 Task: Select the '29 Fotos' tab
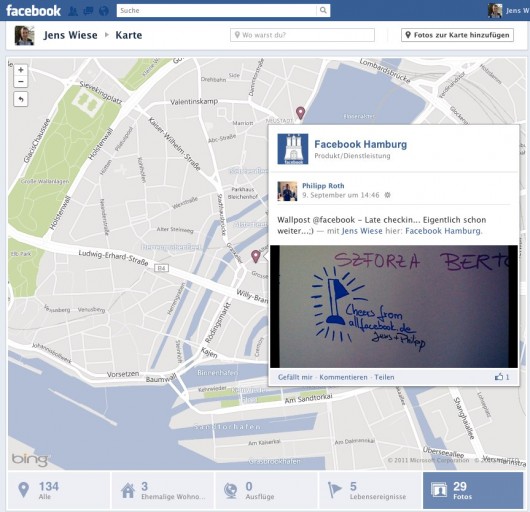[x=473, y=490]
